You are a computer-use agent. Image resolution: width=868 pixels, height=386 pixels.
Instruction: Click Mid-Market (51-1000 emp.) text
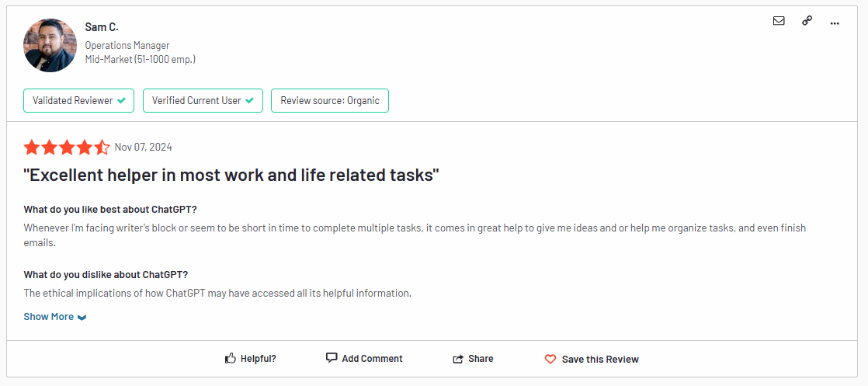click(x=140, y=59)
